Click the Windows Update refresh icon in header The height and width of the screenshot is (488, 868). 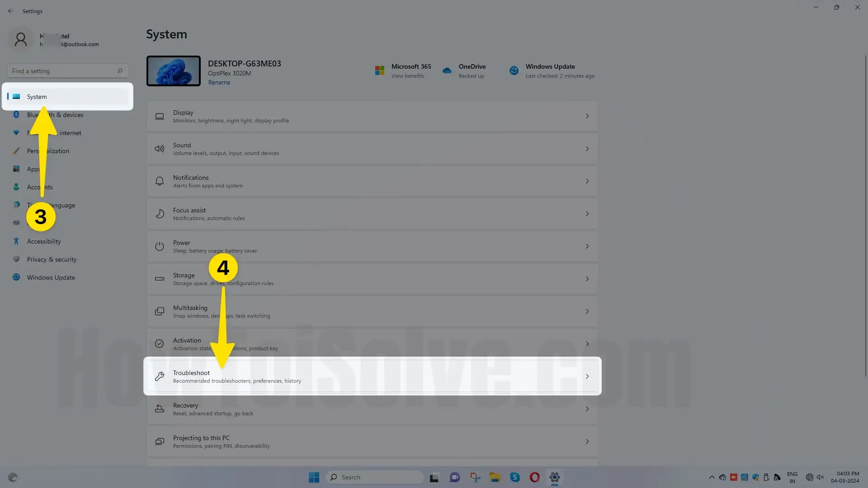pyautogui.click(x=514, y=70)
